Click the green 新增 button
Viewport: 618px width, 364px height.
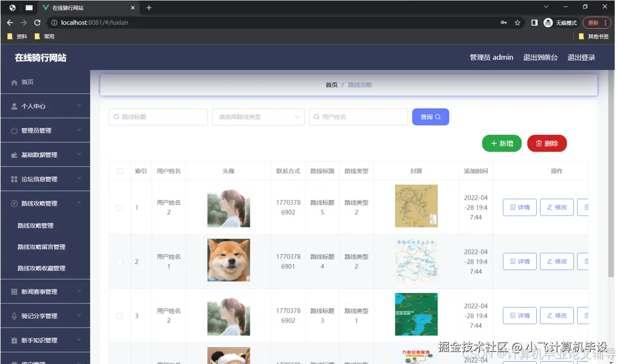tap(502, 143)
